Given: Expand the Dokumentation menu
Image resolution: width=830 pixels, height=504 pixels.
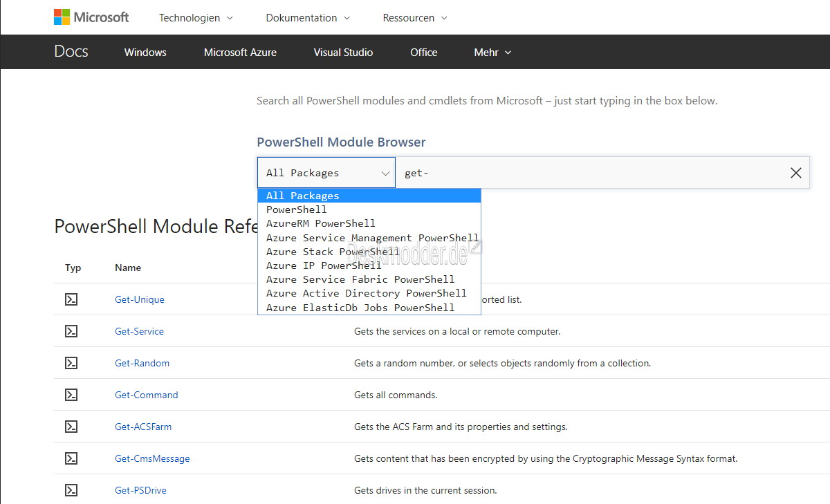Looking at the screenshot, I should point(308,18).
